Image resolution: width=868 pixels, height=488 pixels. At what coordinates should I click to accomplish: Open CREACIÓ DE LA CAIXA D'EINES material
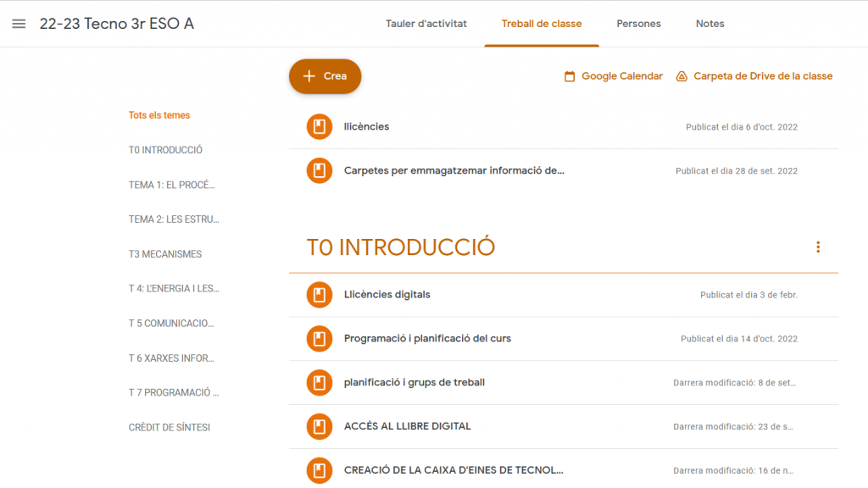pos(453,470)
